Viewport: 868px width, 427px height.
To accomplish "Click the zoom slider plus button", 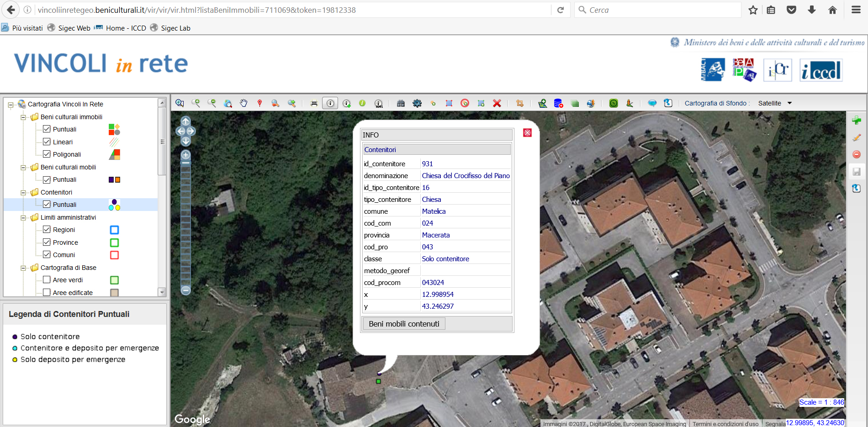I will (185, 155).
